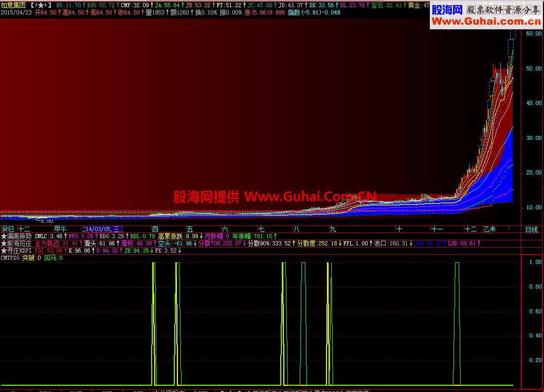The width and height of the screenshot is (544, 392).
Task: Click the 如意集团 stock name title
Action: click(13, 5)
